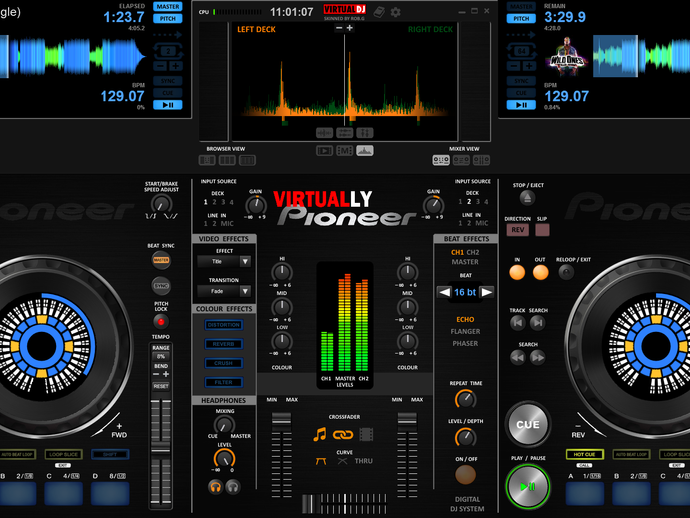Enable the DISTORTION colour effect
Image resolution: width=690 pixels, height=518 pixels.
coord(224,325)
